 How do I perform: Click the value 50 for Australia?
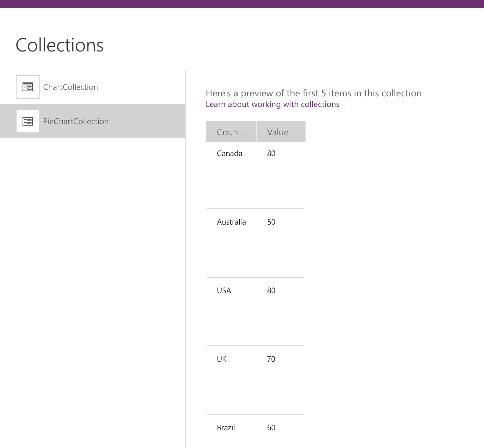click(271, 222)
